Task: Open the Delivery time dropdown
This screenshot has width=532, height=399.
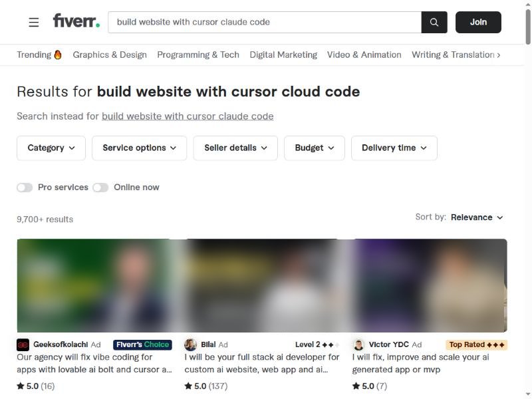Action: point(394,148)
